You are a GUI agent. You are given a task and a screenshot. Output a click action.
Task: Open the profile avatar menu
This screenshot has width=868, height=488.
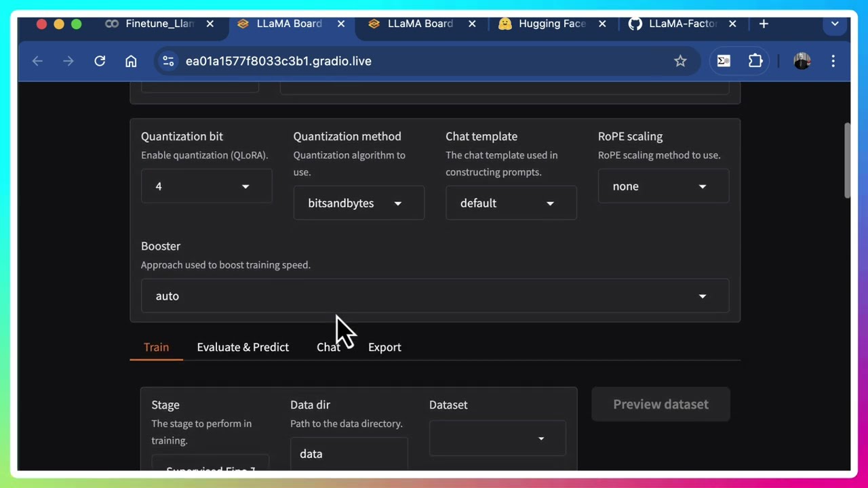[x=802, y=61]
